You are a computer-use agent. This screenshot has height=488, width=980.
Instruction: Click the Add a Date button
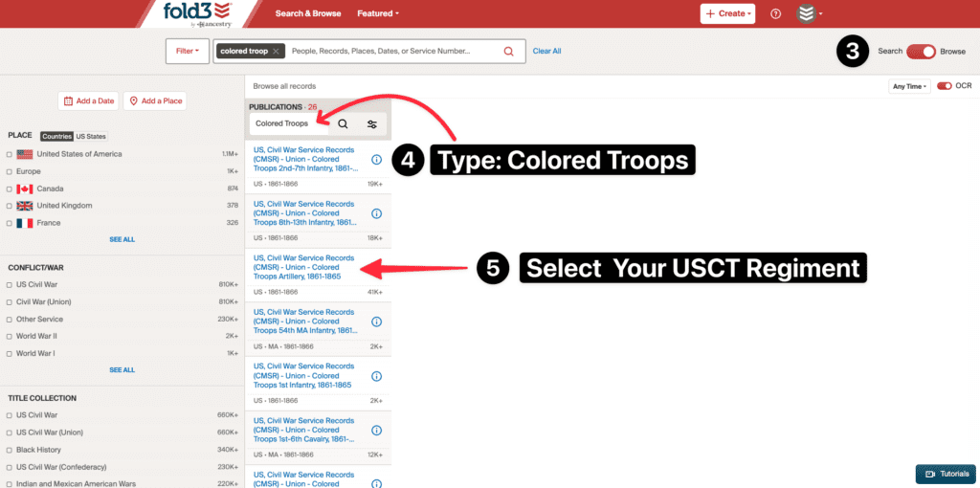(88, 100)
